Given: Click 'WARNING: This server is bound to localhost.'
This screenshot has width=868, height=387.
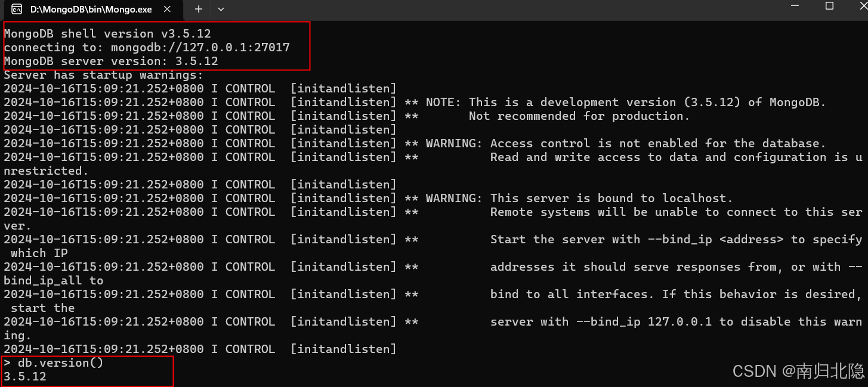Looking at the screenshot, I should 579,198.
